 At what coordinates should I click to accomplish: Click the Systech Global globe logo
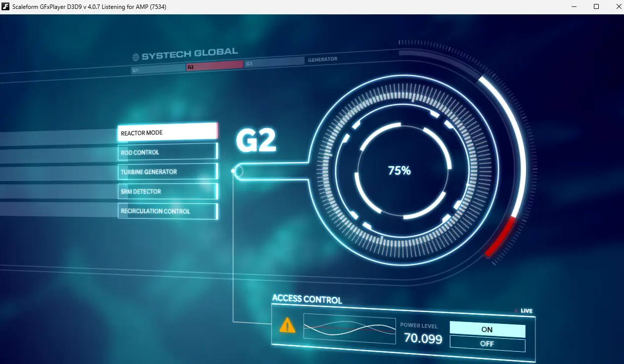tap(135, 57)
